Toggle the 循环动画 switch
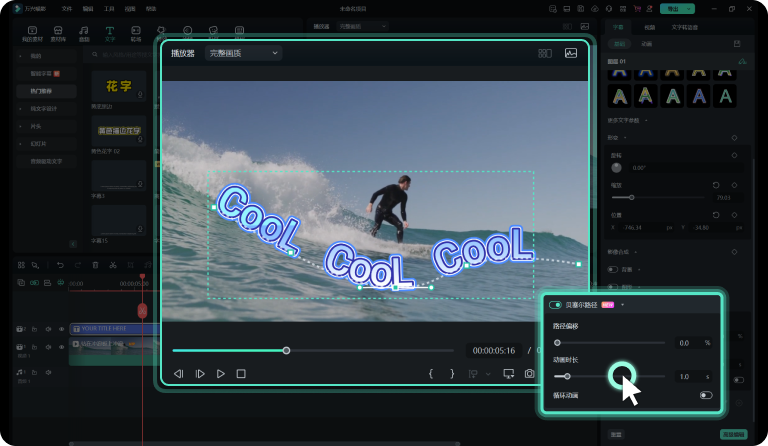The height and width of the screenshot is (446, 768). (706, 395)
